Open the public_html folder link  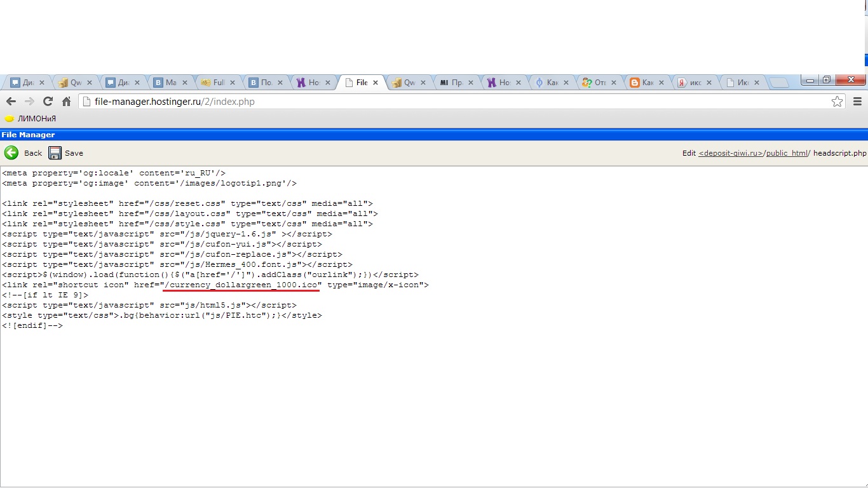coord(787,153)
